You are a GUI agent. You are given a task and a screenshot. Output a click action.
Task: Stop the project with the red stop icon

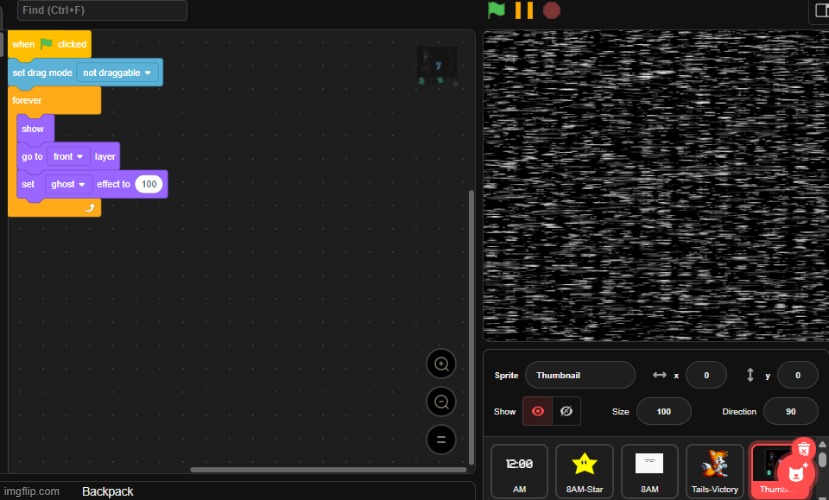pos(551,11)
